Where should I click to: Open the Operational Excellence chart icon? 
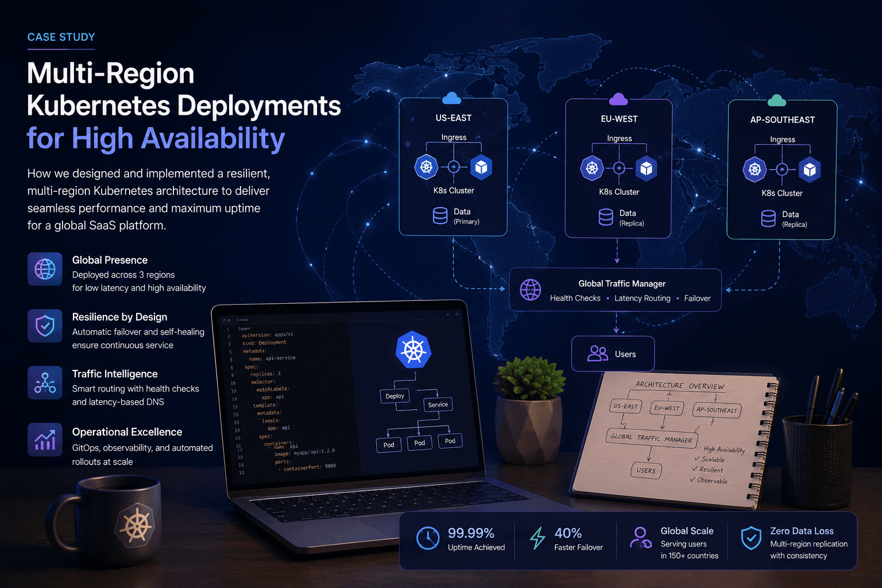click(x=45, y=439)
